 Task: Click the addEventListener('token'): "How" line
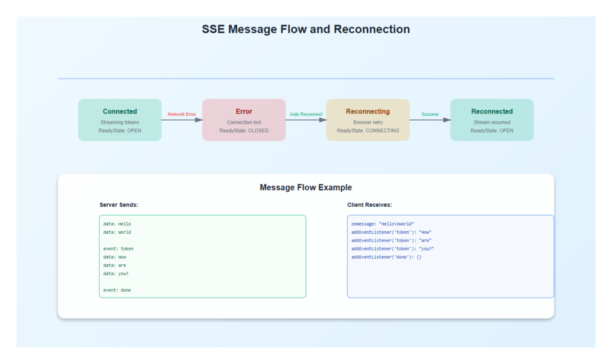coord(391,233)
